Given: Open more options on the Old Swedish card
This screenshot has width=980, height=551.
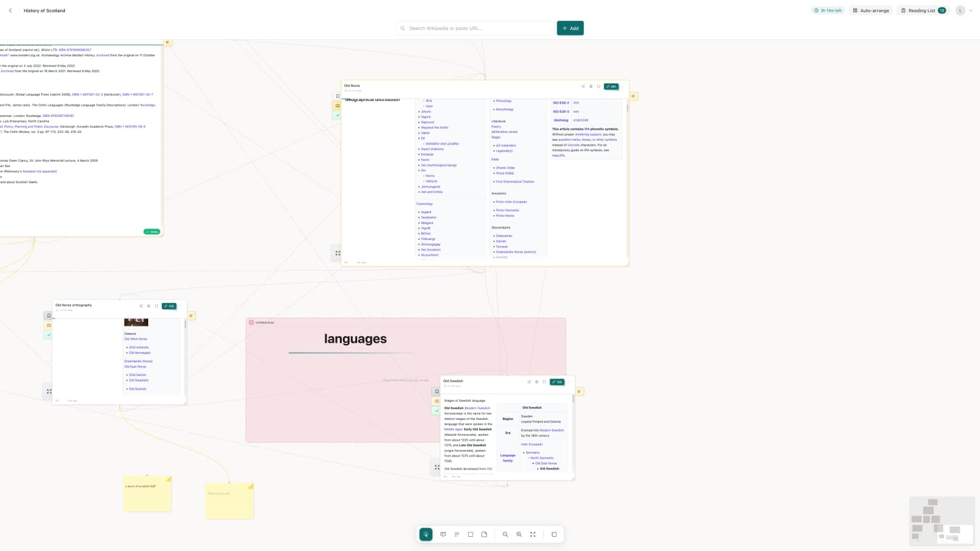Looking at the screenshot, I should 568,382.
